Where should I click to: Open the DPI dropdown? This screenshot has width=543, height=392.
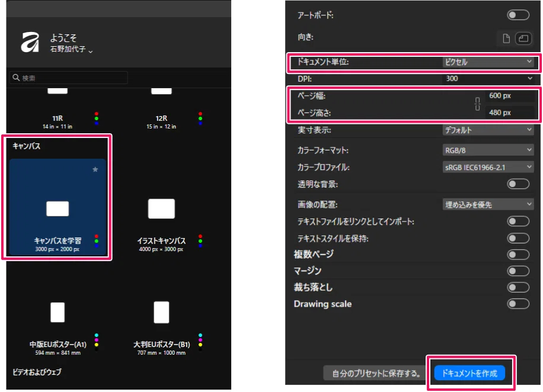pyautogui.click(x=488, y=79)
